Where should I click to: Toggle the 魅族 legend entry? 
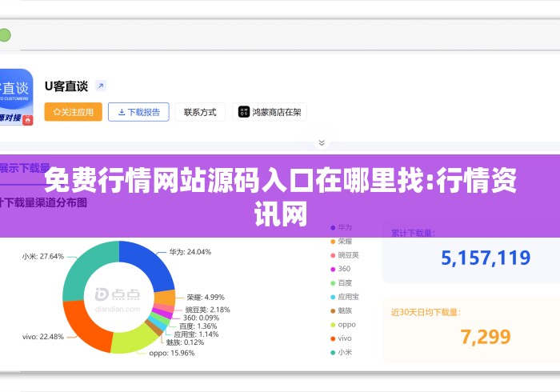click(x=342, y=310)
